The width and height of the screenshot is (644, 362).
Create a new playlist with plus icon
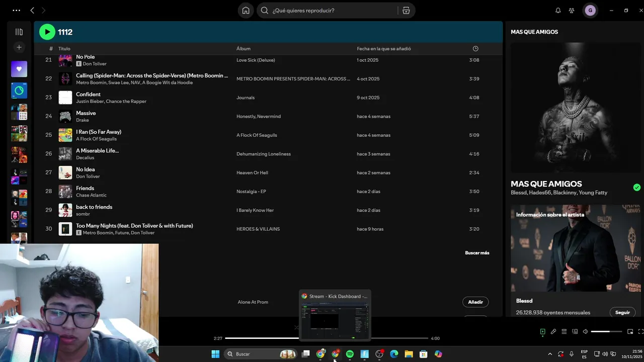pyautogui.click(x=19, y=47)
